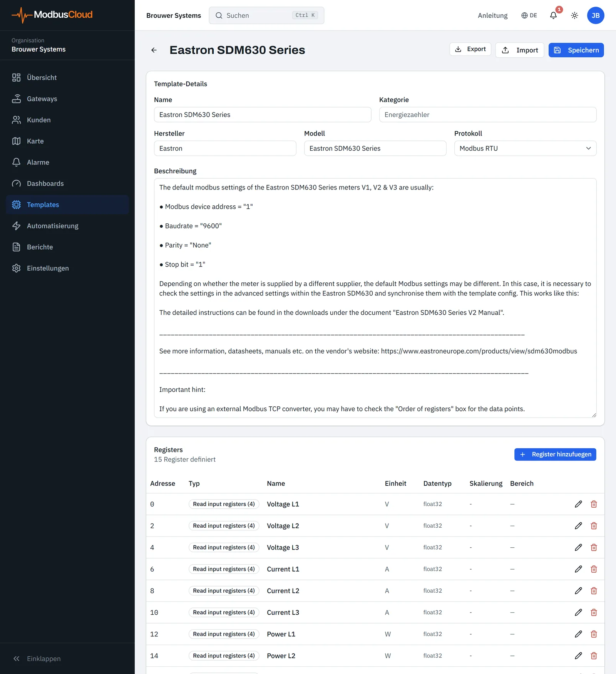Screen dimensions: 616x674
Task: Collapse the sidebar with Einklappen
Action: tap(37, 659)
